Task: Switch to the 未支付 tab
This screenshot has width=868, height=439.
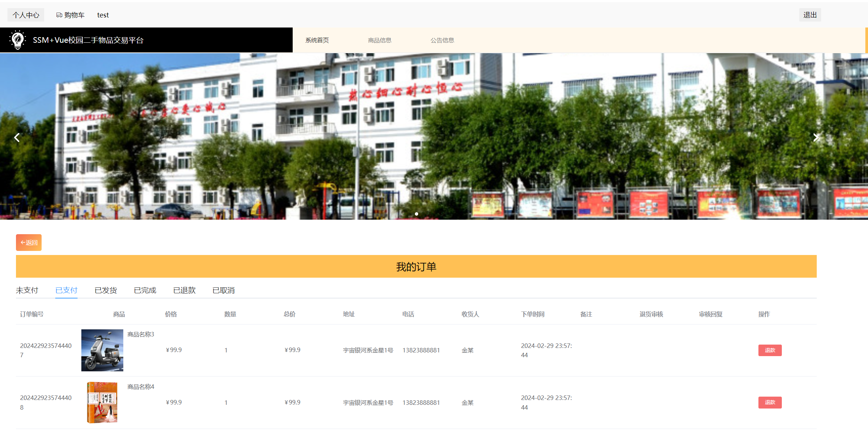Action: [27, 290]
